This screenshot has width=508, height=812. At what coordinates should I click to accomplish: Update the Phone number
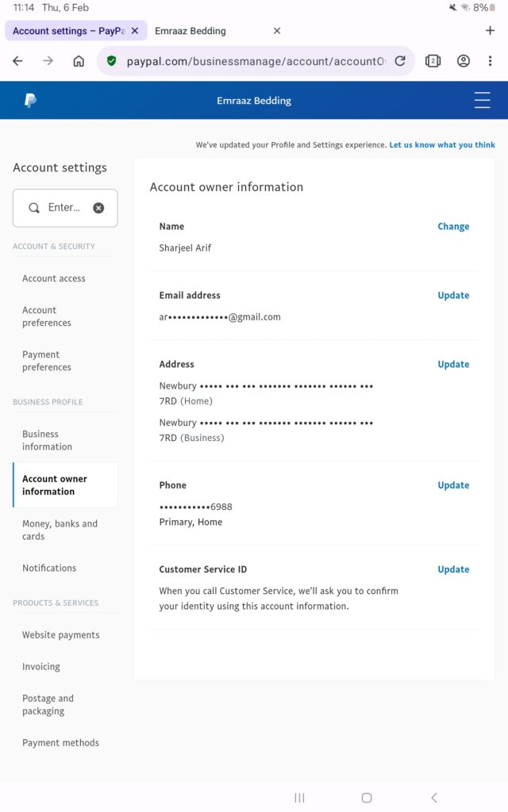(453, 485)
